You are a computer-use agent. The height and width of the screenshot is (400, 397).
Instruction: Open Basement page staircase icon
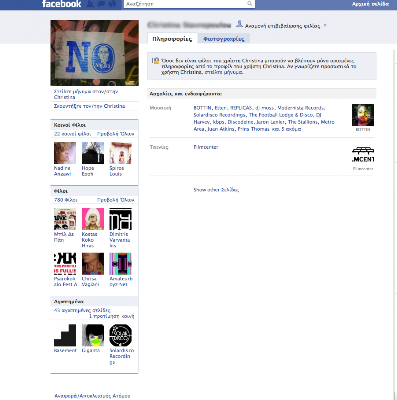tap(65, 335)
